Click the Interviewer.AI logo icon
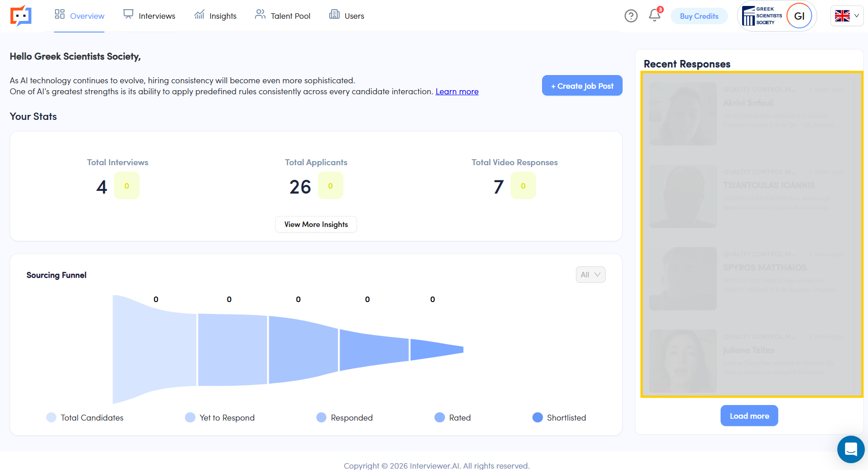Viewport: 868px width, 470px height. click(21, 16)
